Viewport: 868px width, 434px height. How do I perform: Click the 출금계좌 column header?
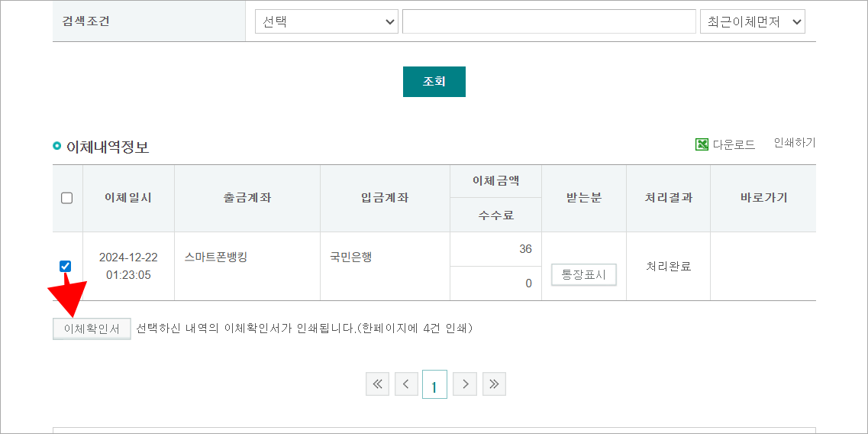(247, 198)
